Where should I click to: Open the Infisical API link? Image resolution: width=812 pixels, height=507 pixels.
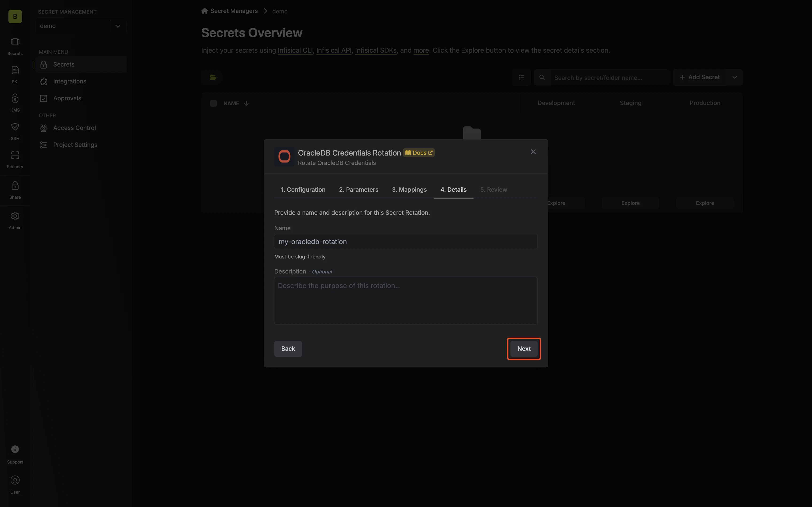click(334, 50)
